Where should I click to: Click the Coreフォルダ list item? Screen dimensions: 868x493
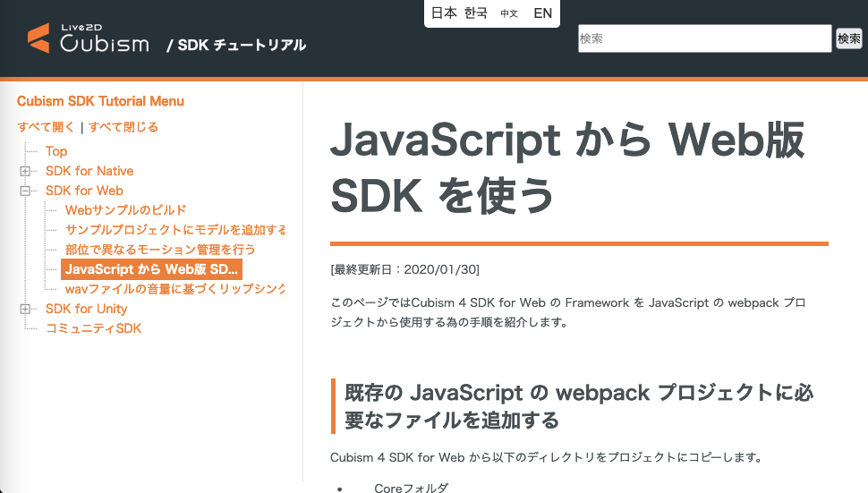(x=412, y=488)
